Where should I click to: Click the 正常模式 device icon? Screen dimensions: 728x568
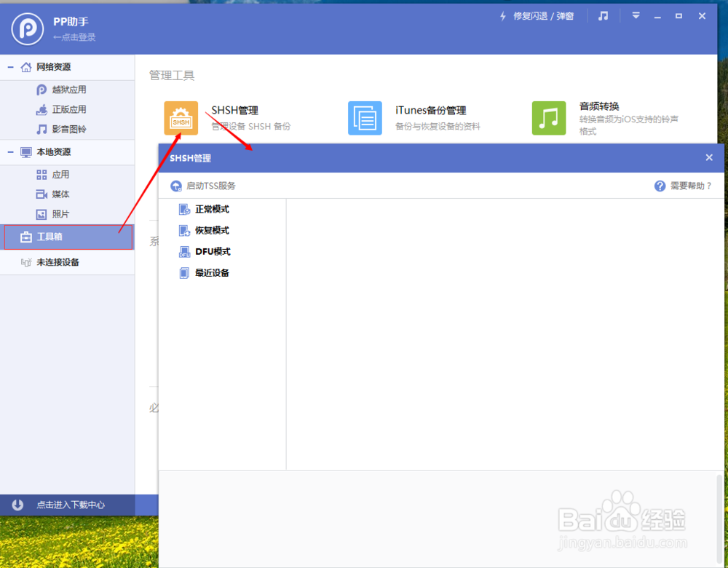pyautogui.click(x=184, y=210)
